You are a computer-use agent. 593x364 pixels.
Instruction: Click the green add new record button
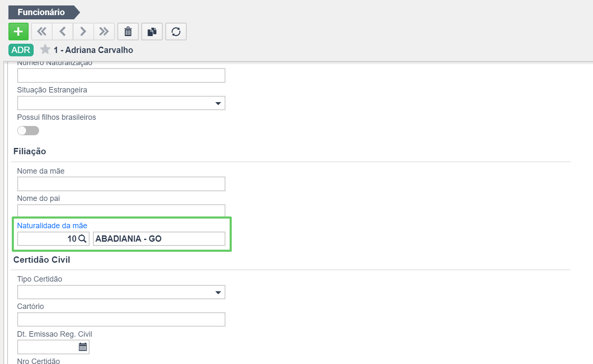click(x=19, y=32)
